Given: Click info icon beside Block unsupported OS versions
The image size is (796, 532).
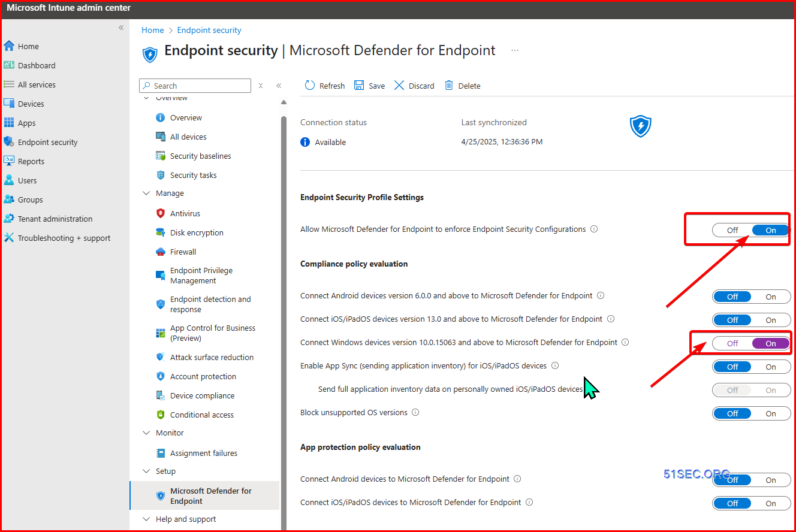Looking at the screenshot, I should pos(415,412).
